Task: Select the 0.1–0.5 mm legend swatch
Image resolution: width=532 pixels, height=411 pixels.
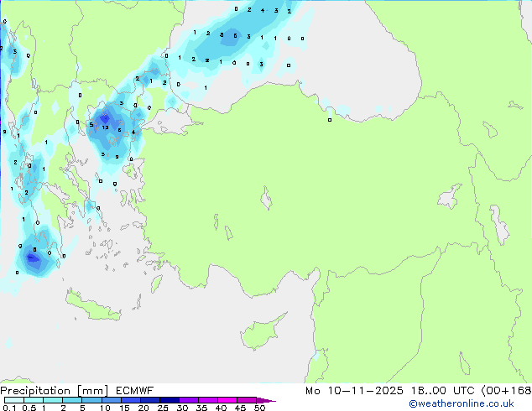Action: coord(14,400)
